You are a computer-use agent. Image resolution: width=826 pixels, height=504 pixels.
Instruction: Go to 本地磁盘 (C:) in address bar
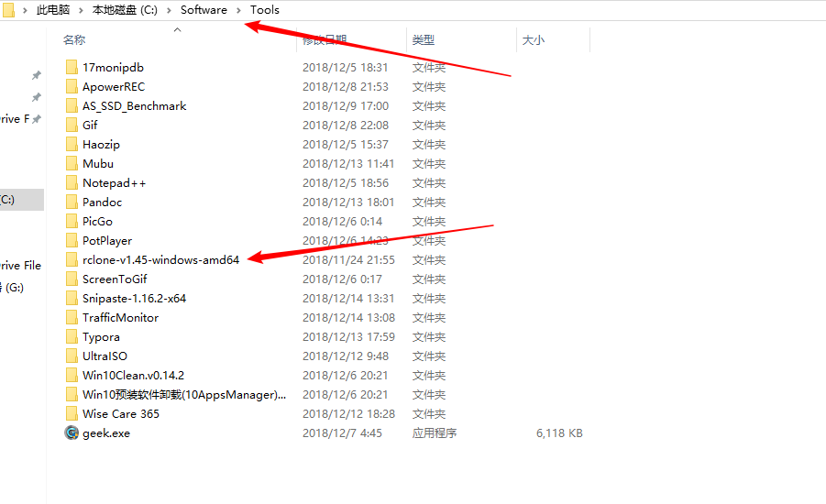pos(125,10)
